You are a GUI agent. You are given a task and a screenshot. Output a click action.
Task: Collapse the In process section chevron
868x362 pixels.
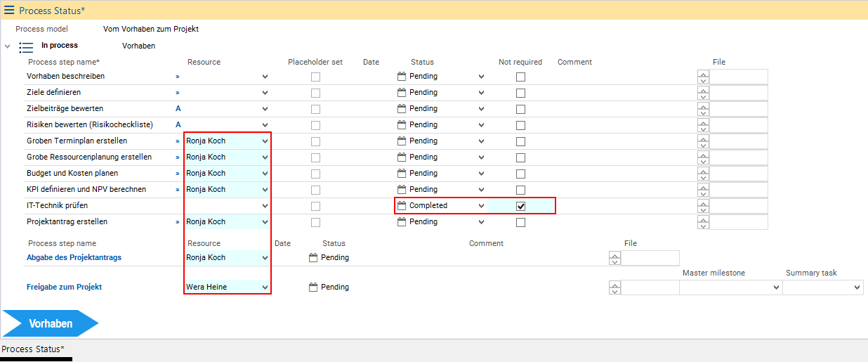8,46
